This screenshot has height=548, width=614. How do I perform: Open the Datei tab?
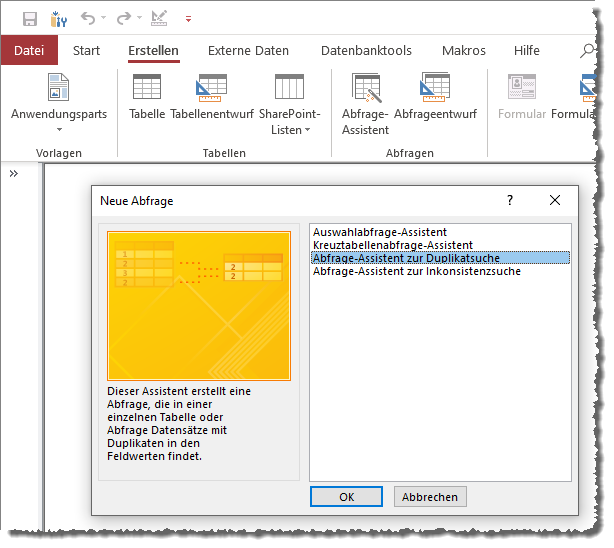click(29, 51)
